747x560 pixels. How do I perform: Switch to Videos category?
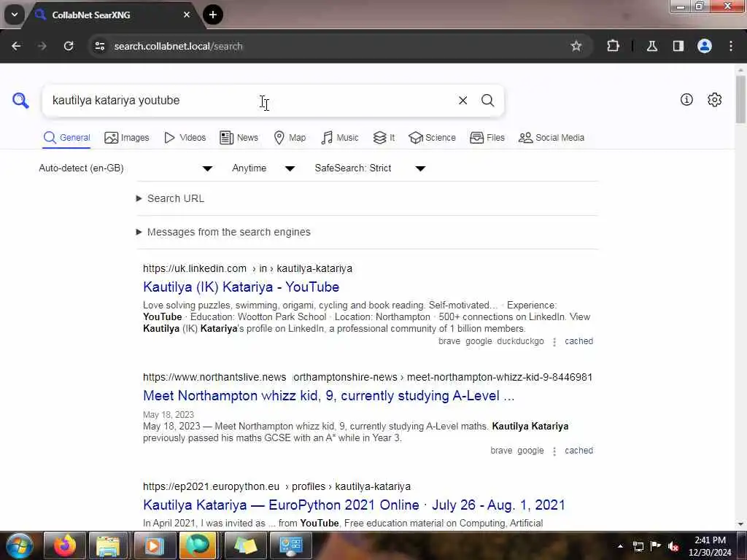click(185, 138)
